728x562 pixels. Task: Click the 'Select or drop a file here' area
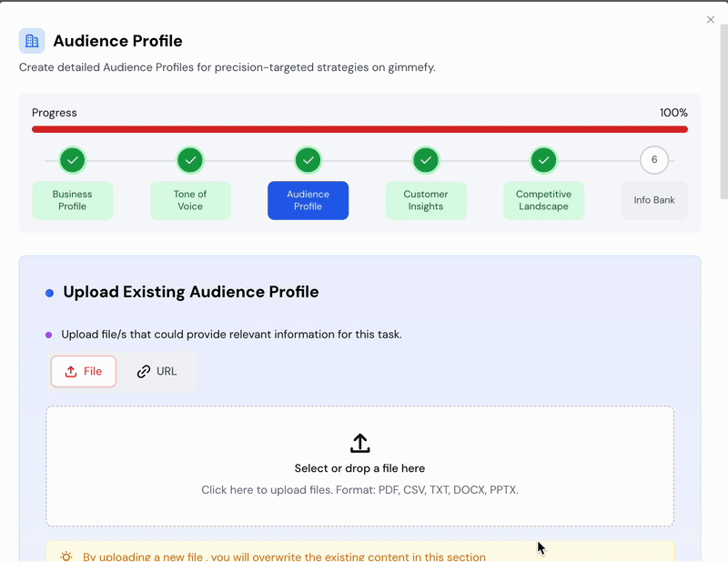point(359,468)
